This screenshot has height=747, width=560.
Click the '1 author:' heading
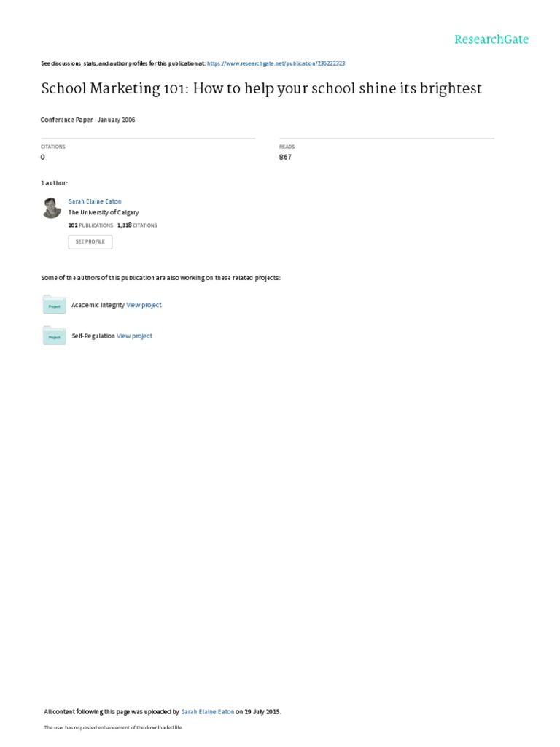pyautogui.click(x=54, y=183)
